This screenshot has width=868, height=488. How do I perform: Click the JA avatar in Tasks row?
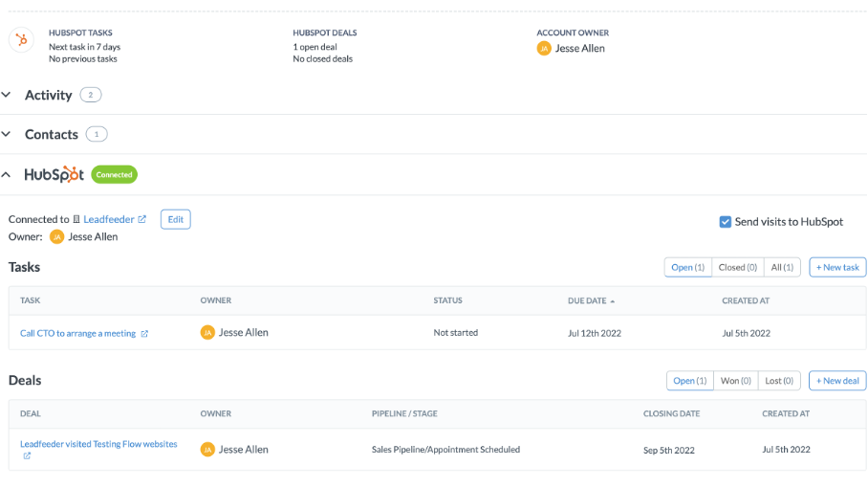207,333
